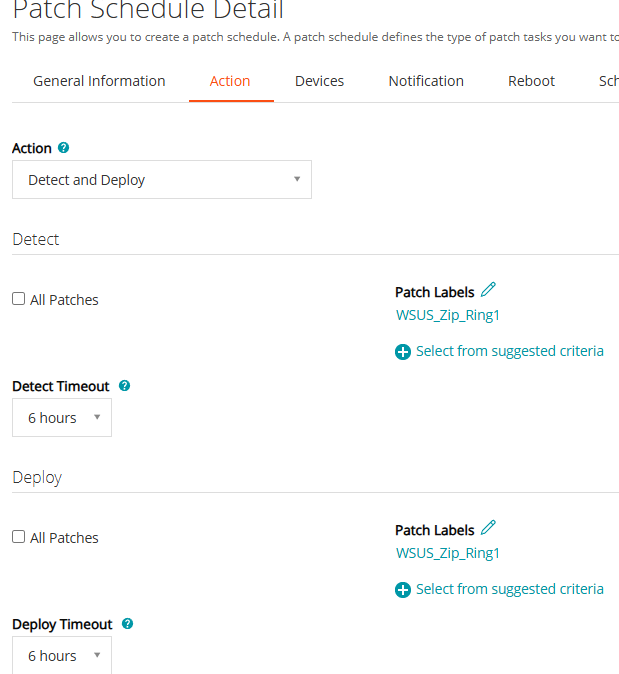Screen dimensions: 619x674
Task: Enable All Patches under Deploy
Action: [19, 537]
